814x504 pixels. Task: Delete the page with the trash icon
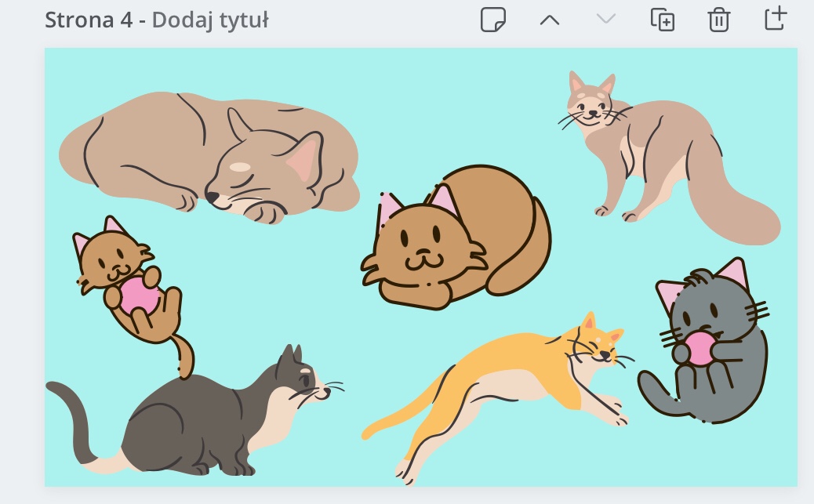click(x=718, y=20)
